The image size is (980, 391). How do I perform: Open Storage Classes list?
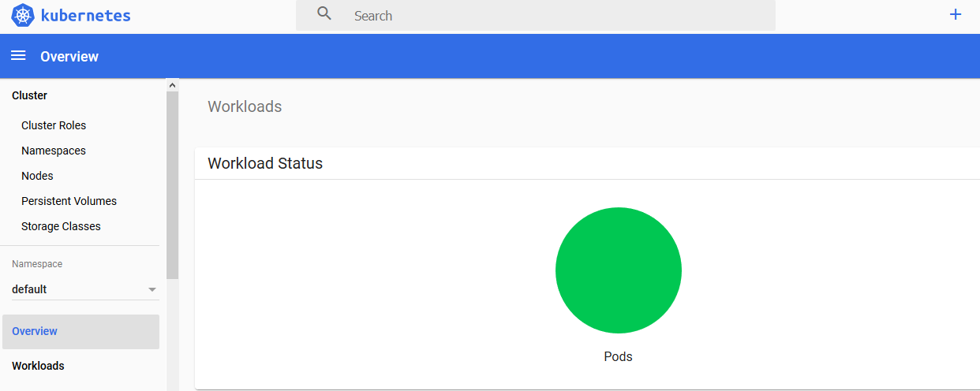pyautogui.click(x=61, y=226)
